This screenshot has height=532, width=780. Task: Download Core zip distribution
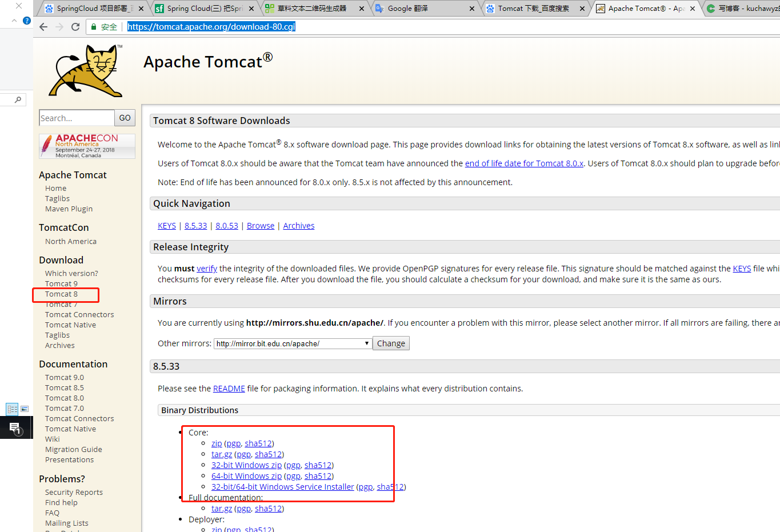click(217, 443)
